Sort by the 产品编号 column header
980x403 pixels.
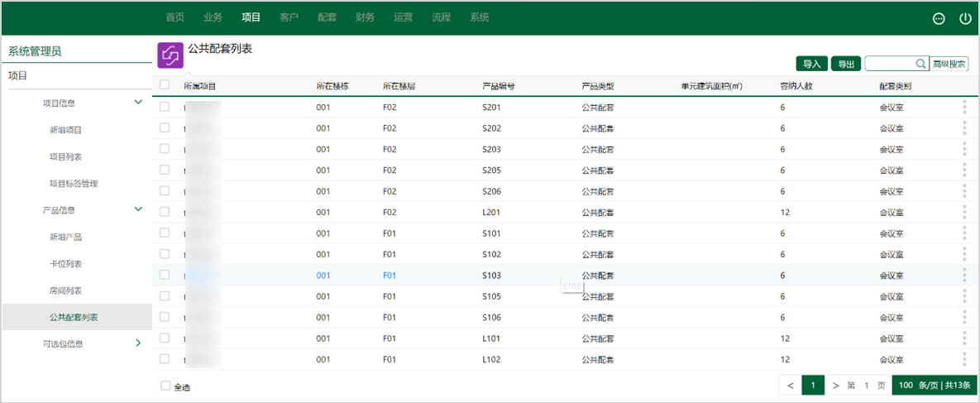(x=499, y=86)
